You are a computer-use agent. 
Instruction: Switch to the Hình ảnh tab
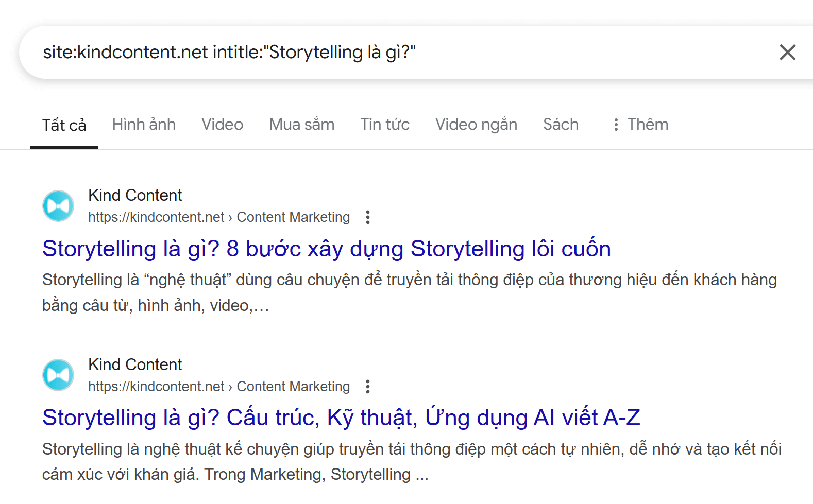click(144, 125)
